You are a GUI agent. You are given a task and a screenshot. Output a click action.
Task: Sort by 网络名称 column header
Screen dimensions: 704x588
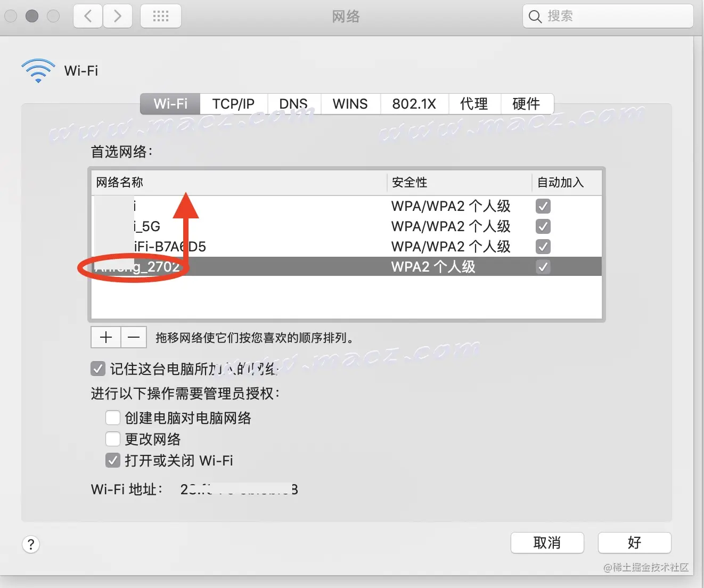(239, 182)
